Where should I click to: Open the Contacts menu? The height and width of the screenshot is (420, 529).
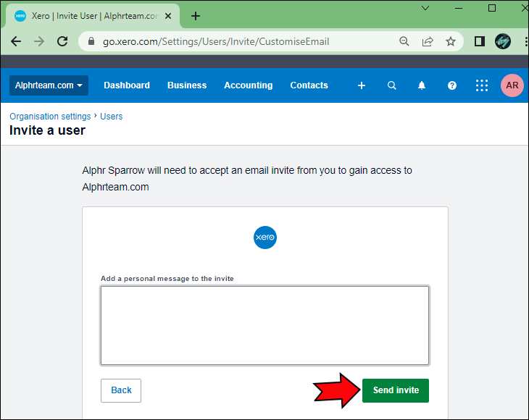pos(309,85)
